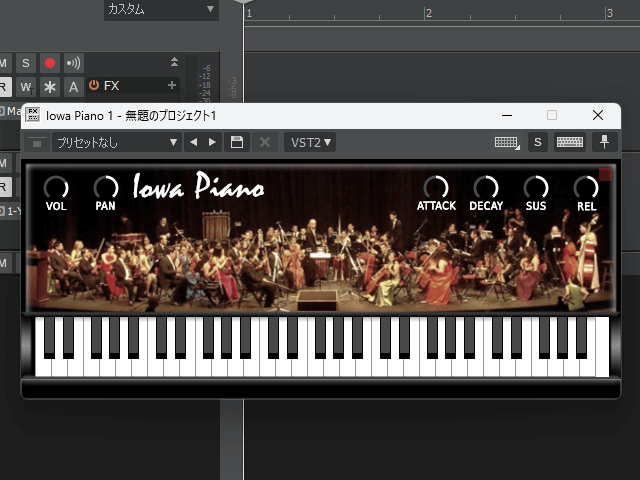Arm the track with the red record button
Screen dimensions: 640x480
(50, 63)
